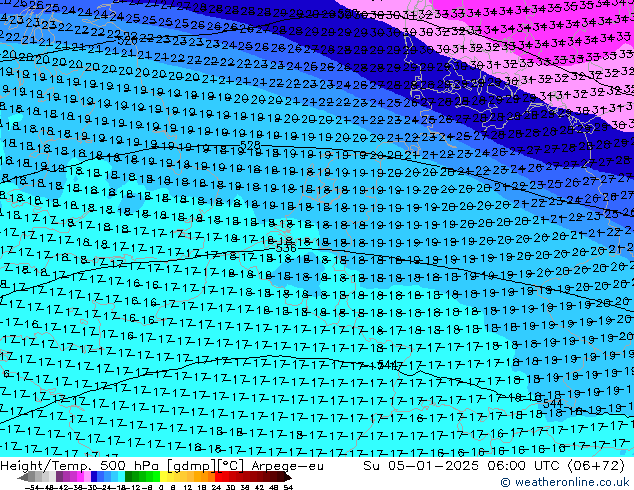Click the left arrow end of color scale
This screenshot has height=490, width=634.
click(x=23, y=478)
